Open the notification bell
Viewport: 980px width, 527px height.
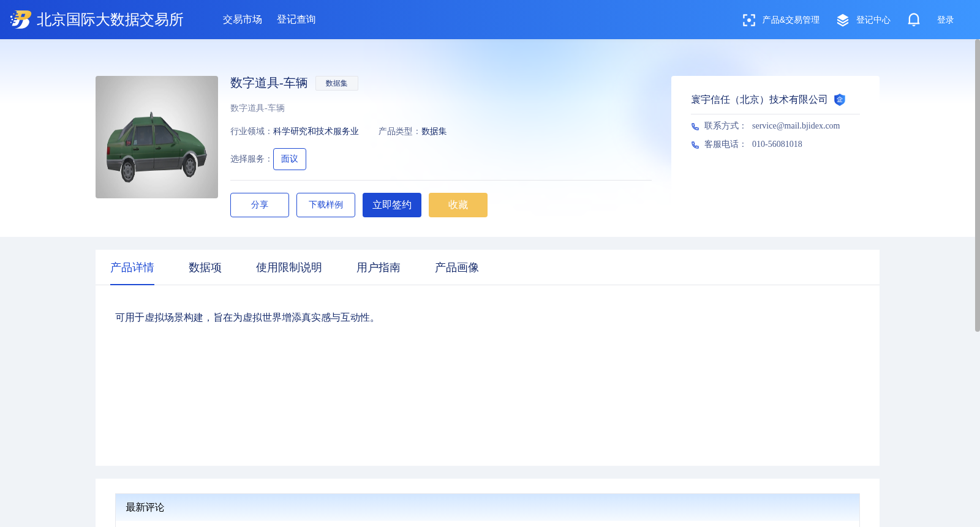pos(914,20)
